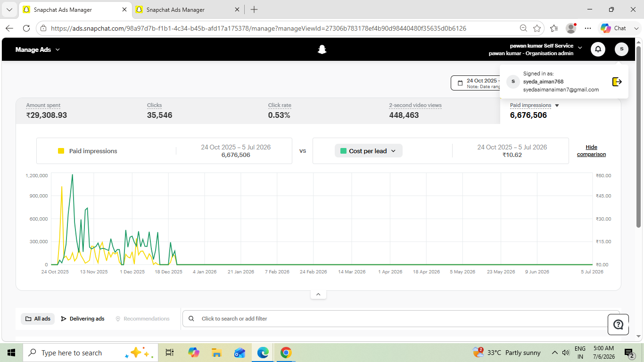The image size is (644, 362).
Task: Click the browser profile picture icon
Action: point(571,28)
